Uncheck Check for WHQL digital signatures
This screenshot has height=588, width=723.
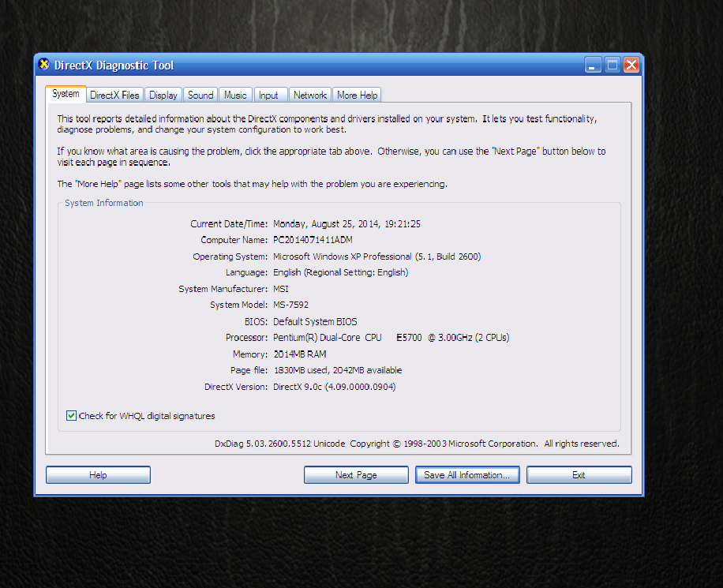72,416
